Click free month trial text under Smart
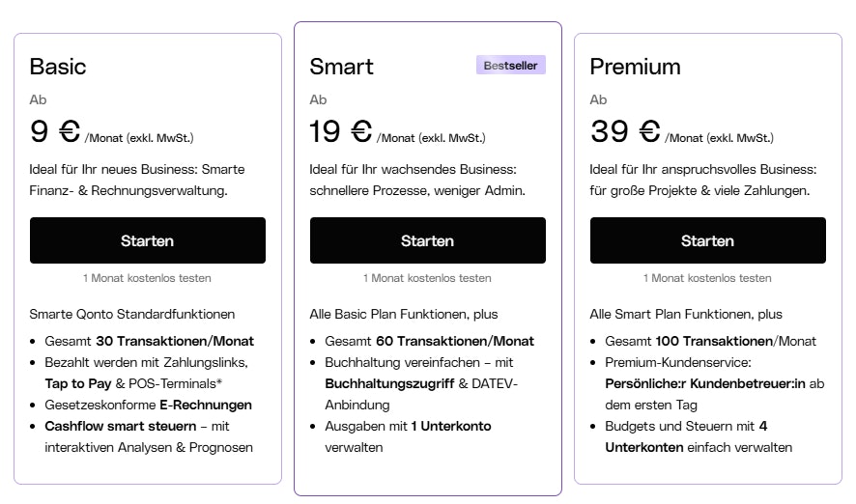 [427, 278]
